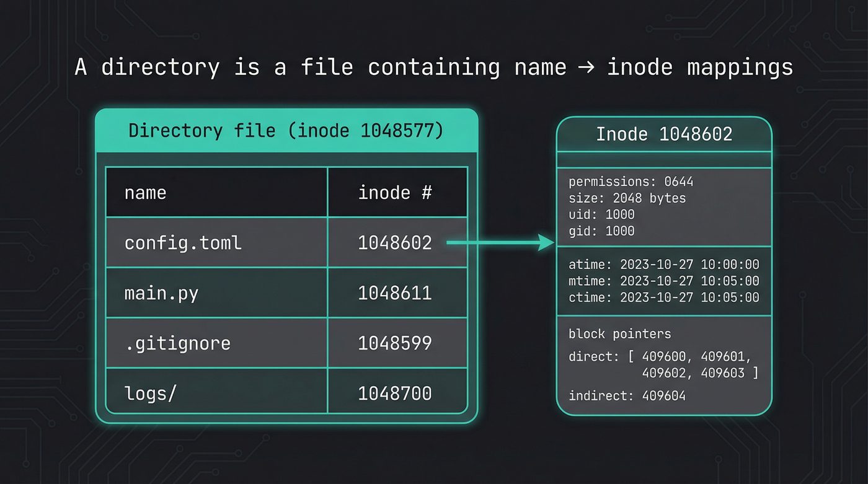Switch to the Directory file header tab
Viewport: 868px width, 484px height.
click(286, 131)
